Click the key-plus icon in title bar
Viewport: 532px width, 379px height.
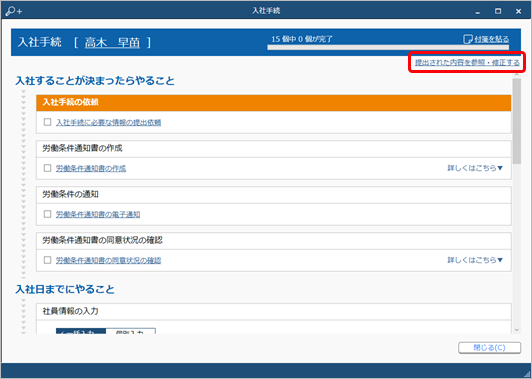[x=14, y=11]
